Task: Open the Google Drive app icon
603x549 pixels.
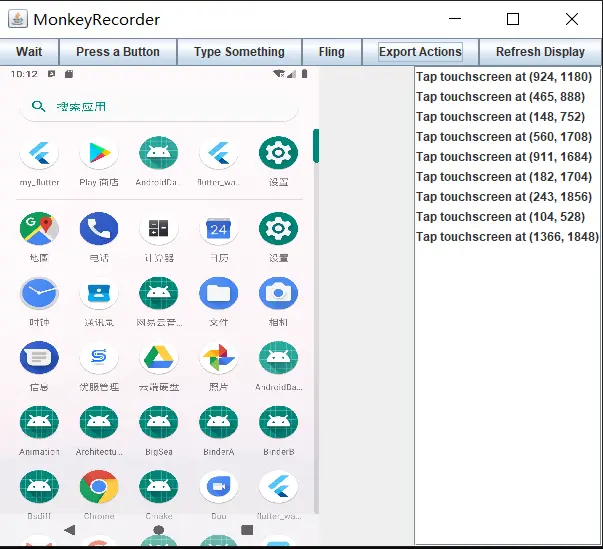Action: point(159,358)
